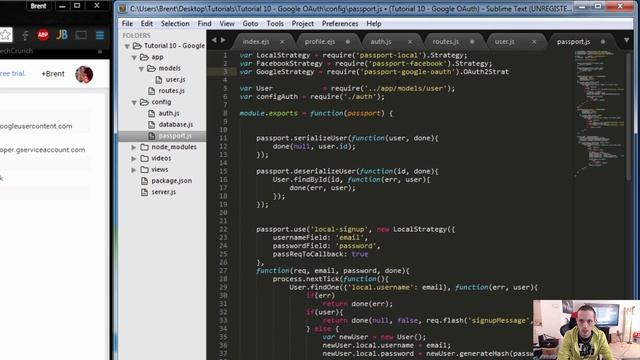Close the index.ejs tab
This screenshot has height=360, width=640.
282,42
